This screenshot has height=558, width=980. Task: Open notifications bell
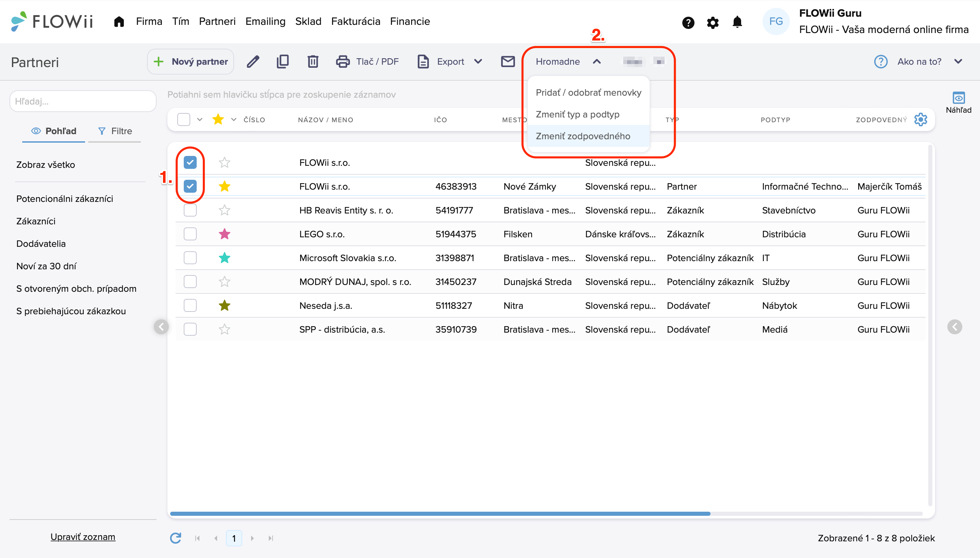pos(737,22)
